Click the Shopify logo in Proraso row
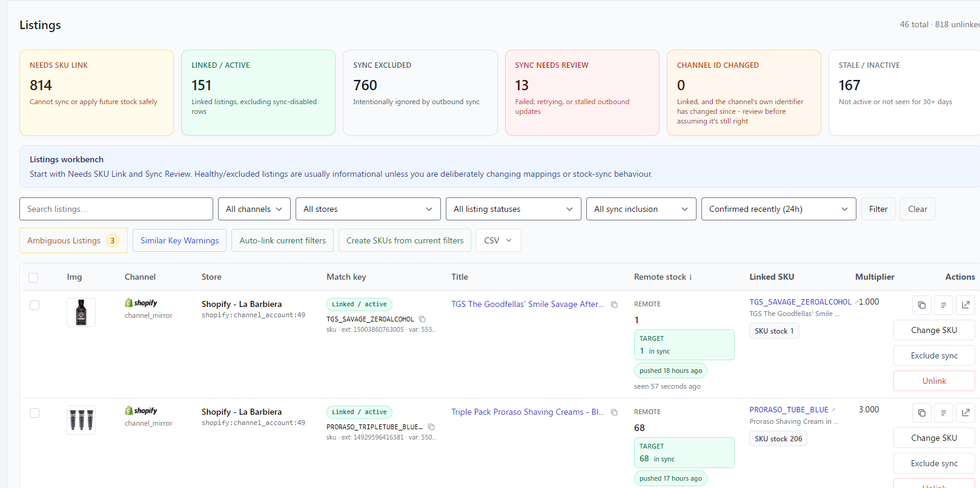Image resolution: width=980 pixels, height=488 pixels. click(x=141, y=411)
